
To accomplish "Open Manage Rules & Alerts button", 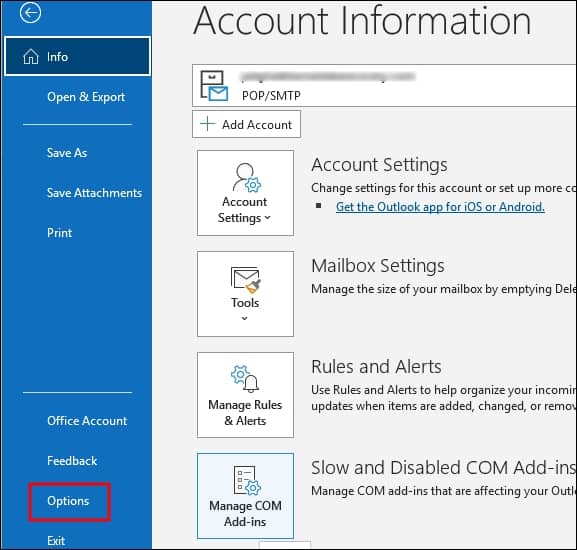I will [x=245, y=395].
